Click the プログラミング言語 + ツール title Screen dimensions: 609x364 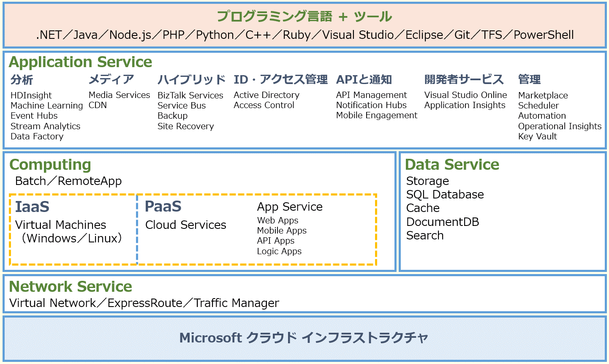pos(304,17)
